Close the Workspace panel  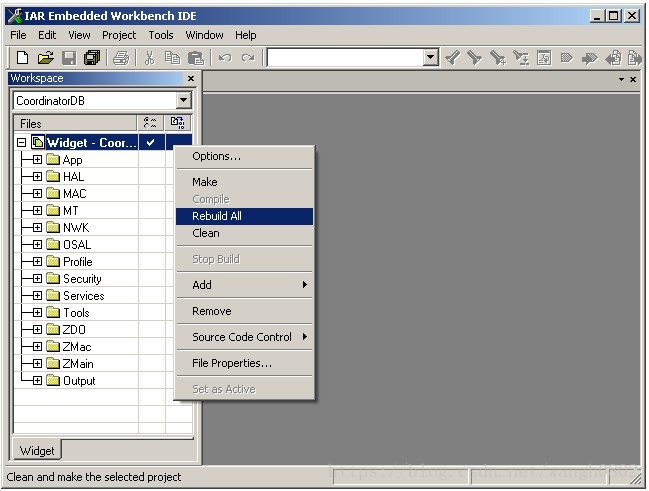191,78
